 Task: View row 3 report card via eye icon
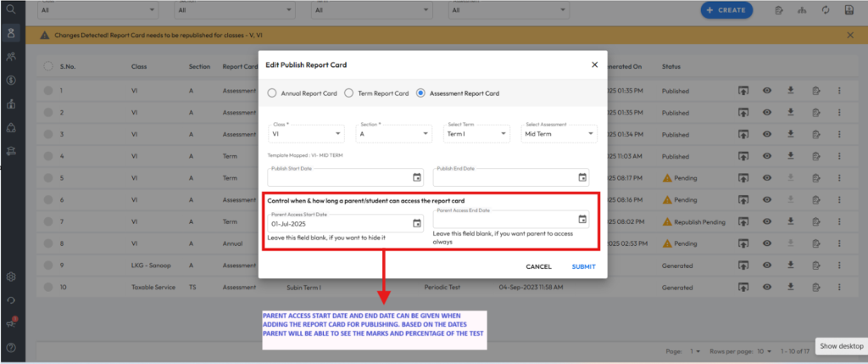[766, 134]
